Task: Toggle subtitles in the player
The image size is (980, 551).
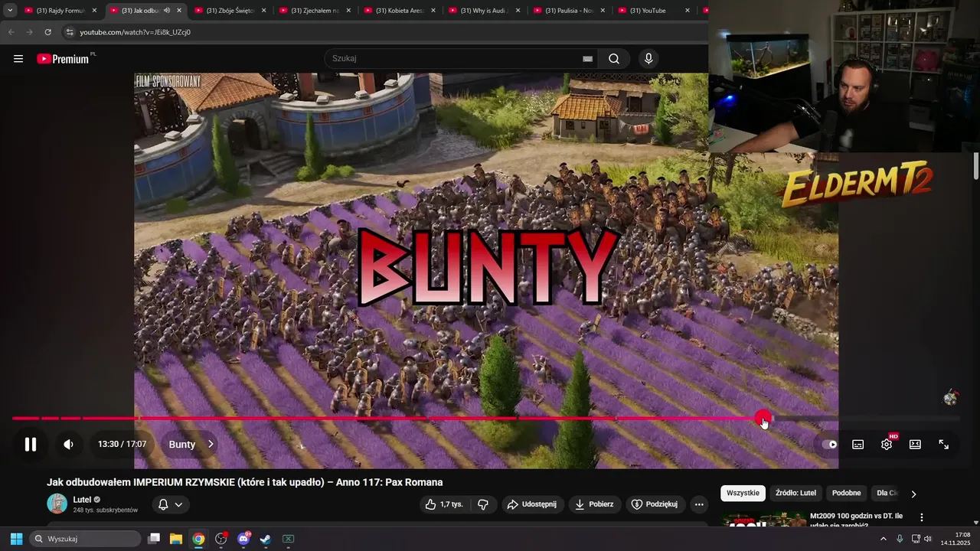Action: pyautogui.click(x=858, y=444)
